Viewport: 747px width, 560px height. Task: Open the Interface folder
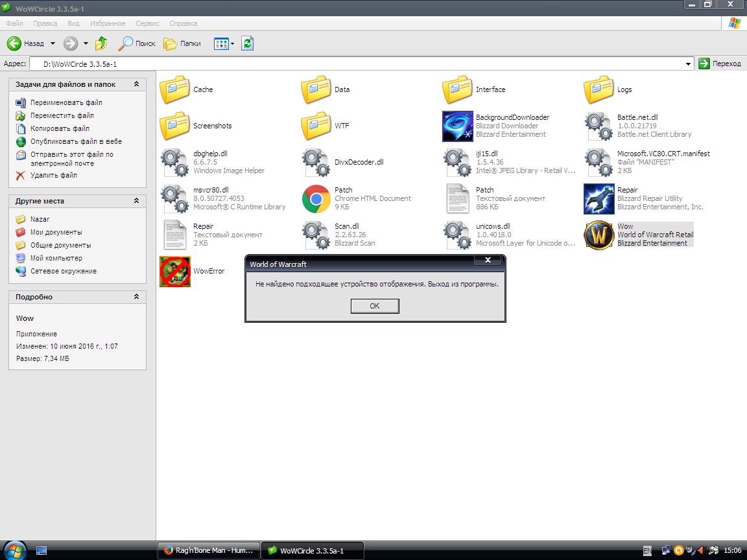(x=457, y=89)
